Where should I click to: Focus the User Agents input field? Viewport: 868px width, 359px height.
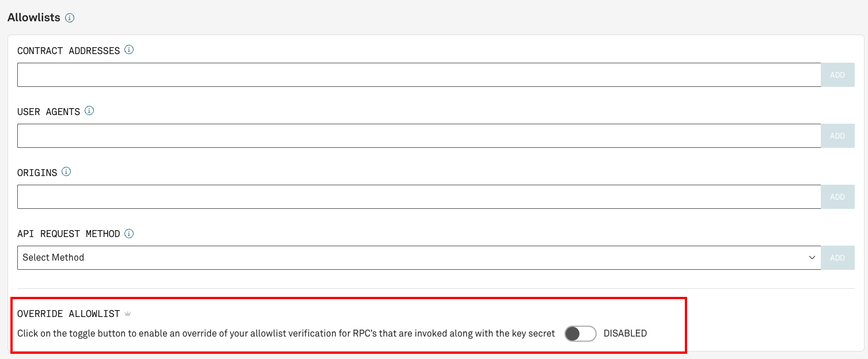point(419,136)
